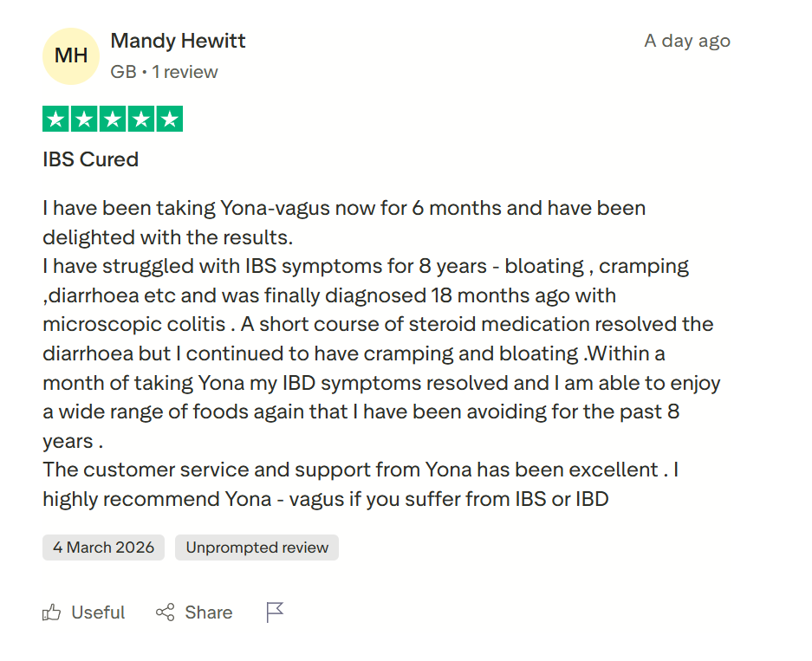Flag this review using the flag icon
The height and width of the screenshot is (661, 812).
[275, 613]
